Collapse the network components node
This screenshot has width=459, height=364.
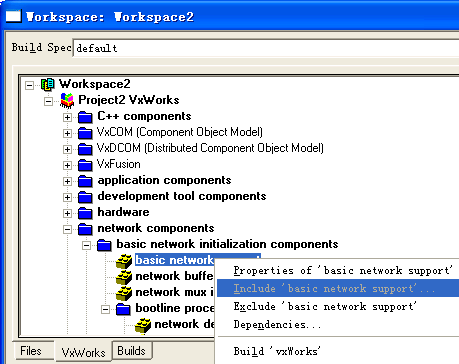pyautogui.click(x=67, y=229)
